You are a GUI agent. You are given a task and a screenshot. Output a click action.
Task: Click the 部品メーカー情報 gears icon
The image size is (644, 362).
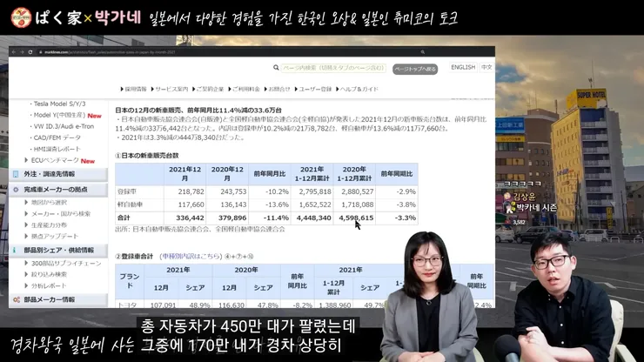coord(17,299)
